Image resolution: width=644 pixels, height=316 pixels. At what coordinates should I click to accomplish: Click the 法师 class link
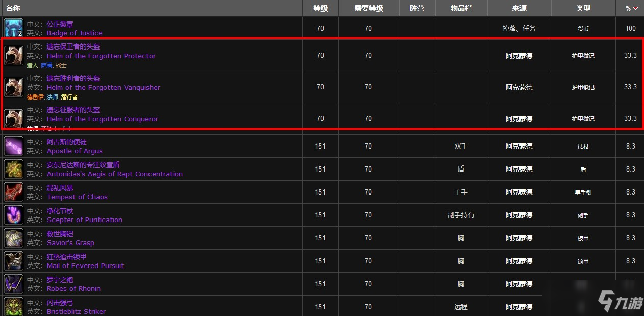53,97
